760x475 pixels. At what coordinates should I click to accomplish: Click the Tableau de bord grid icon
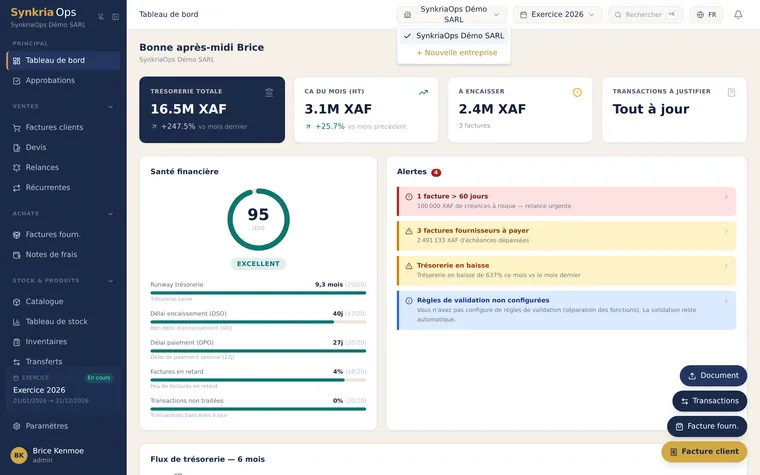[16, 61]
